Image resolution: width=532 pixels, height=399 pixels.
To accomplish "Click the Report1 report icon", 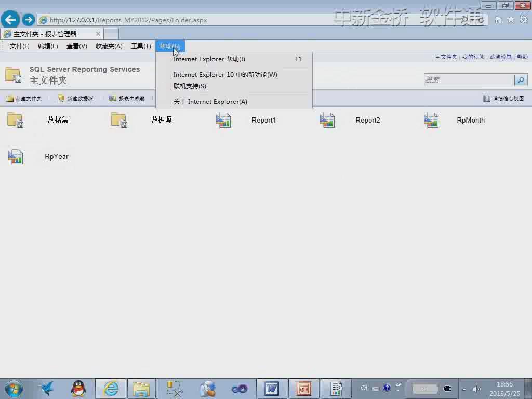I will 223,120.
